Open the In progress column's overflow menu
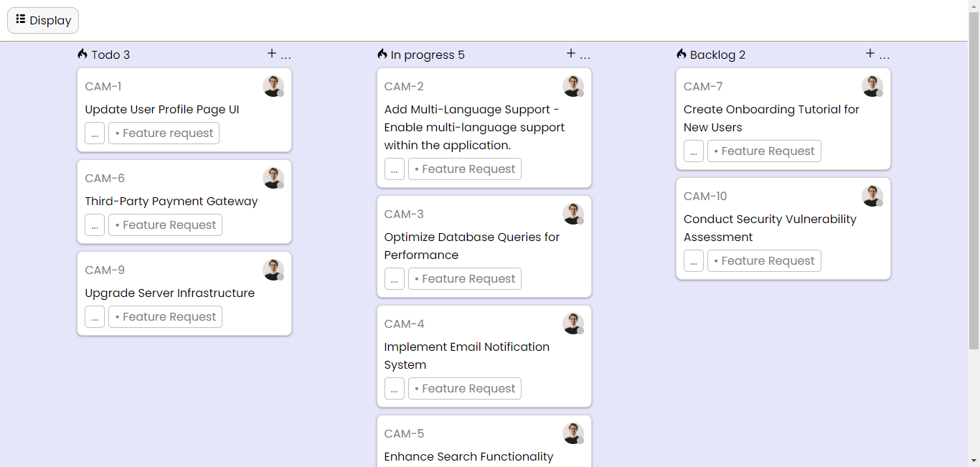 point(585,56)
